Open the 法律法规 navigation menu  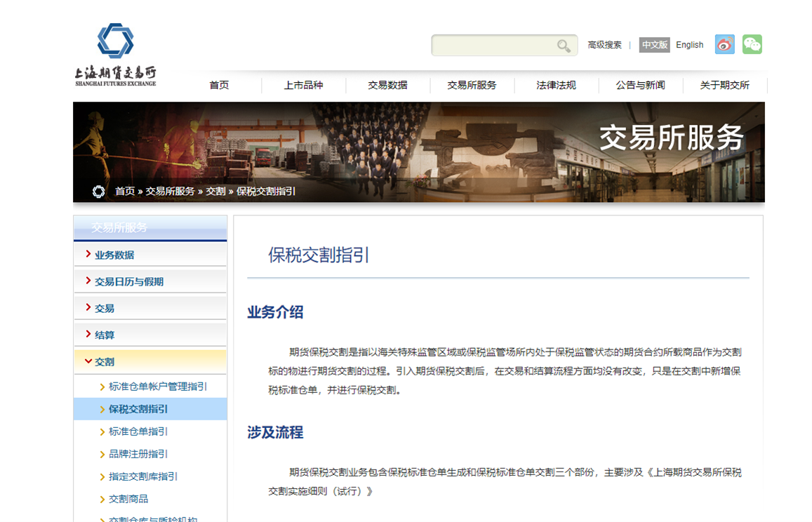pyautogui.click(x=556, y=85)
